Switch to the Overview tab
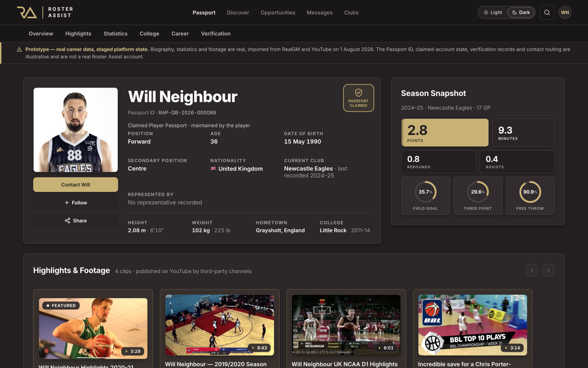Image resolution: width=588 pixels, height=368 pixels. [41, 33]
